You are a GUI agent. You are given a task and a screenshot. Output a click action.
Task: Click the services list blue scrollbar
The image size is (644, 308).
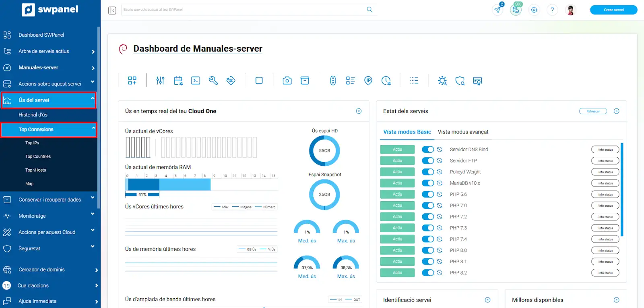622,189
